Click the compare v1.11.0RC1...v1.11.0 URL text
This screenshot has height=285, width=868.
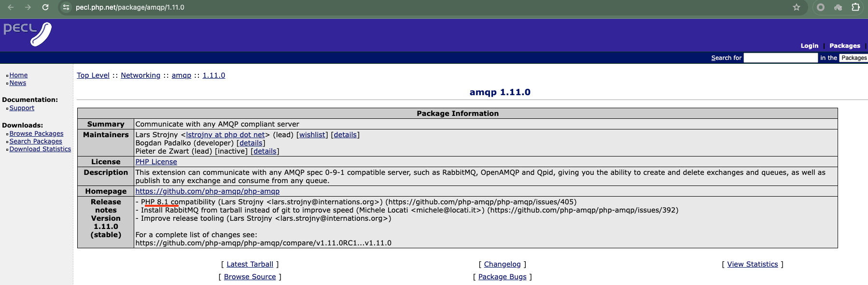pos(264,243)
